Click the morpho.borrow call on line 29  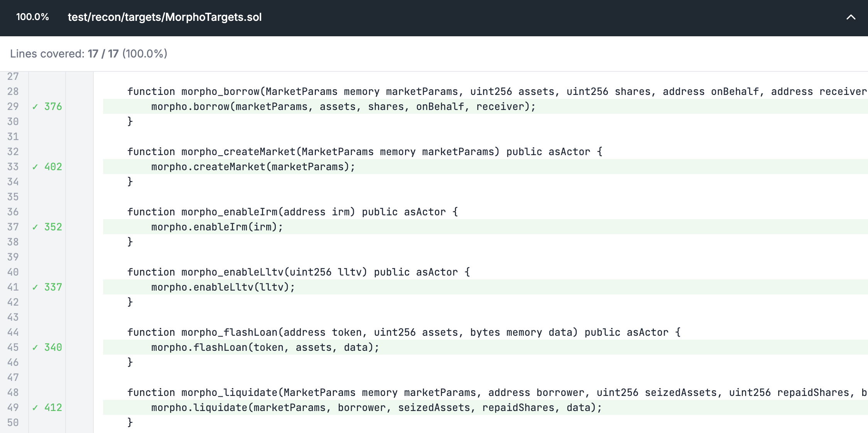point(344,107)
